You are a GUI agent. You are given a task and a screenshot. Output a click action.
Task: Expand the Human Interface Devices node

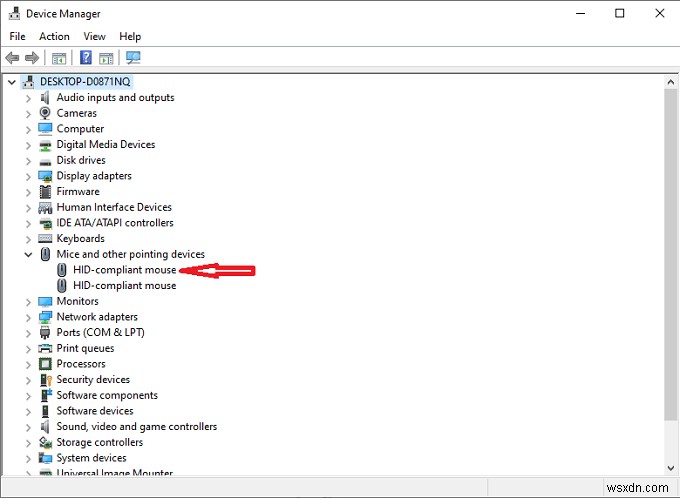point(28,208)
